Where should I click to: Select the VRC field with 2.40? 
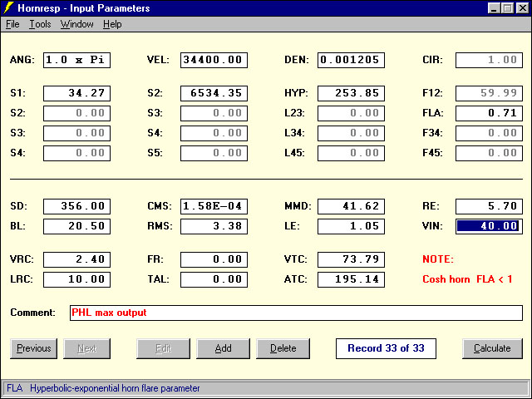pyautogui.click(x=76, y=259)
